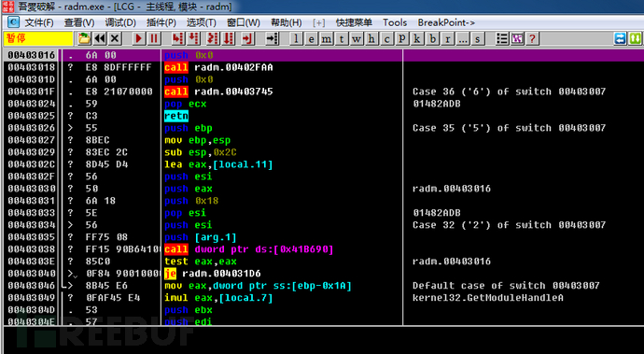Open the 选项(T) menu
This screenshot has height=354, width=644.
click(202, 22)
